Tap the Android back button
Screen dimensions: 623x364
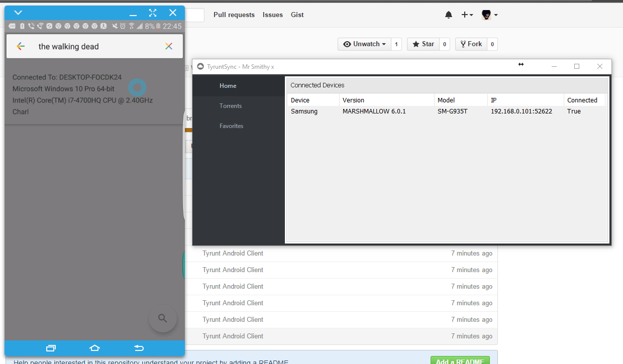point(139,348)
